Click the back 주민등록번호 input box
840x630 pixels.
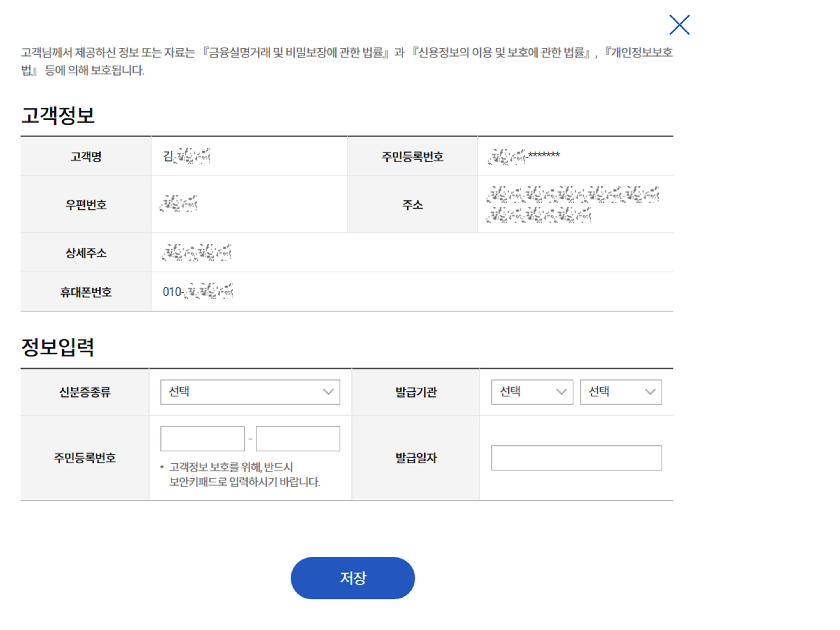click(x=298, y=438)
